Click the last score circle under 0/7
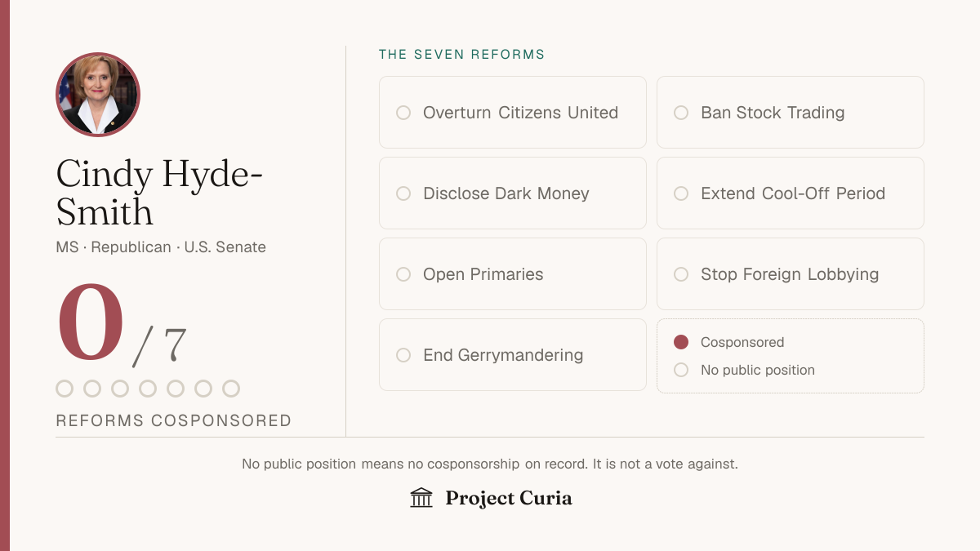This screenshot has height=551, width=980. 231,389
